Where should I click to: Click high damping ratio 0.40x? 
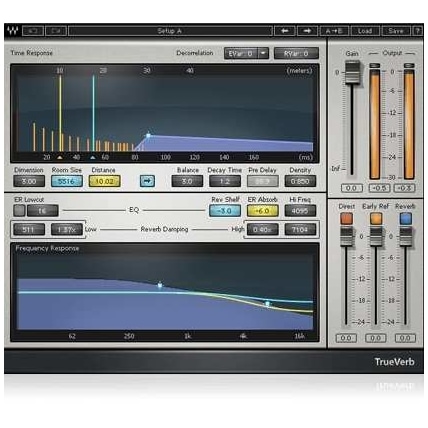pos(263,229)
